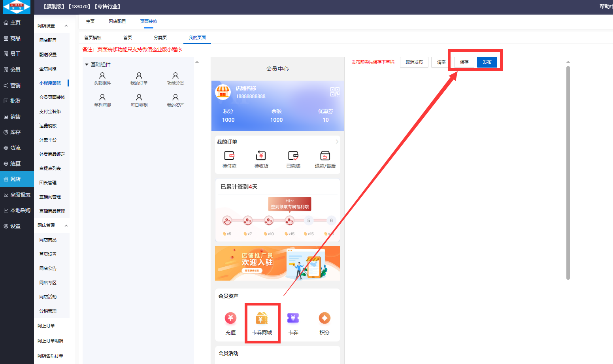Click the 积分 points asset icon
Screen dimensions: 613x364
324,318
